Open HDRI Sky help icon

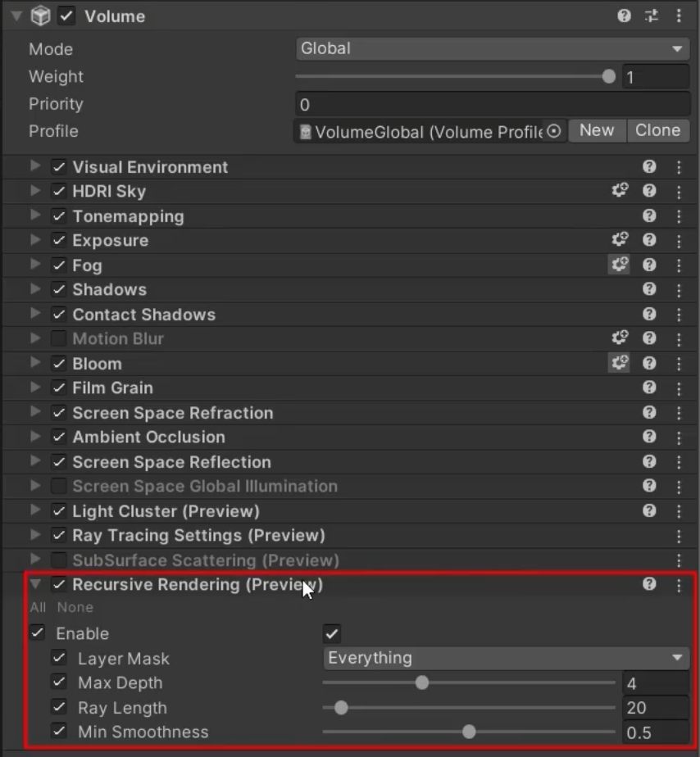pos(649,191)
